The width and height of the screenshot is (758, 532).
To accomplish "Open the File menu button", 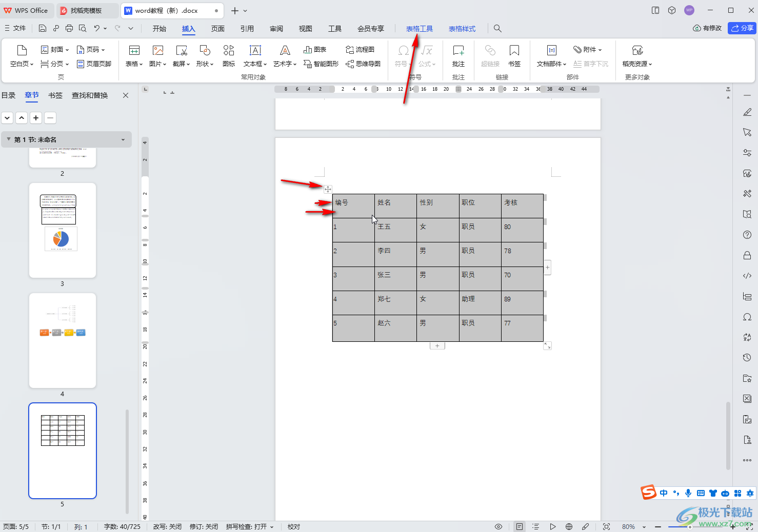I will (x=15, y=28).
